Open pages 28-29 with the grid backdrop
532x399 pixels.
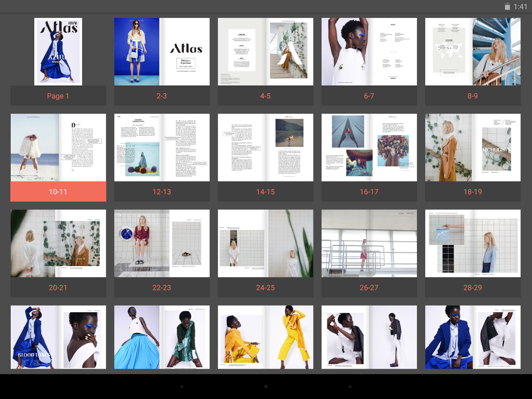pyautogui.click(x=472, y=243)
